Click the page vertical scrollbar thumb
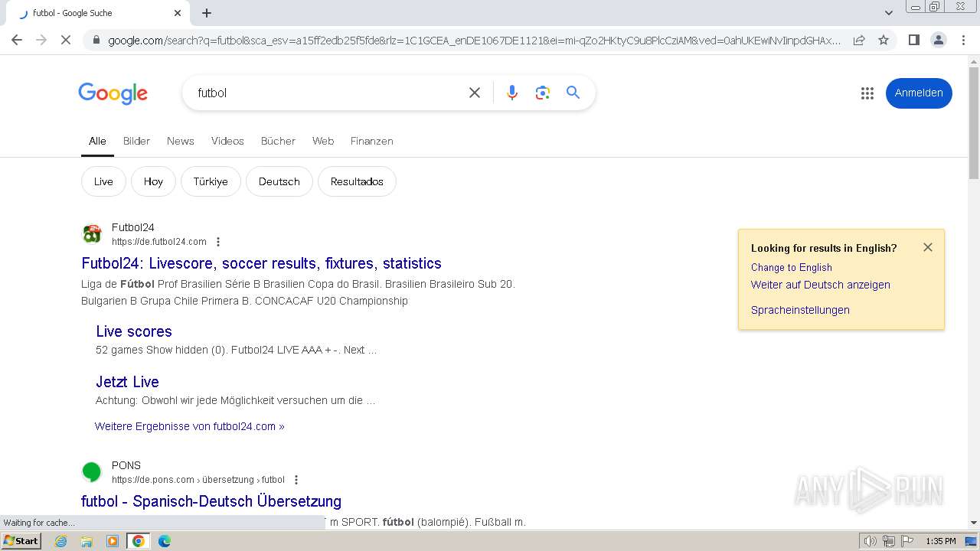The width and height of the screenshot is (980, 551). click(974, 124)
